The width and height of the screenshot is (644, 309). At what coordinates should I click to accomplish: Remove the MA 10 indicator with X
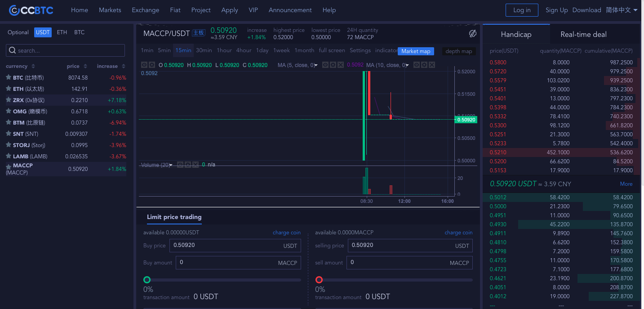pyautogui.click(x=432, y=65)
